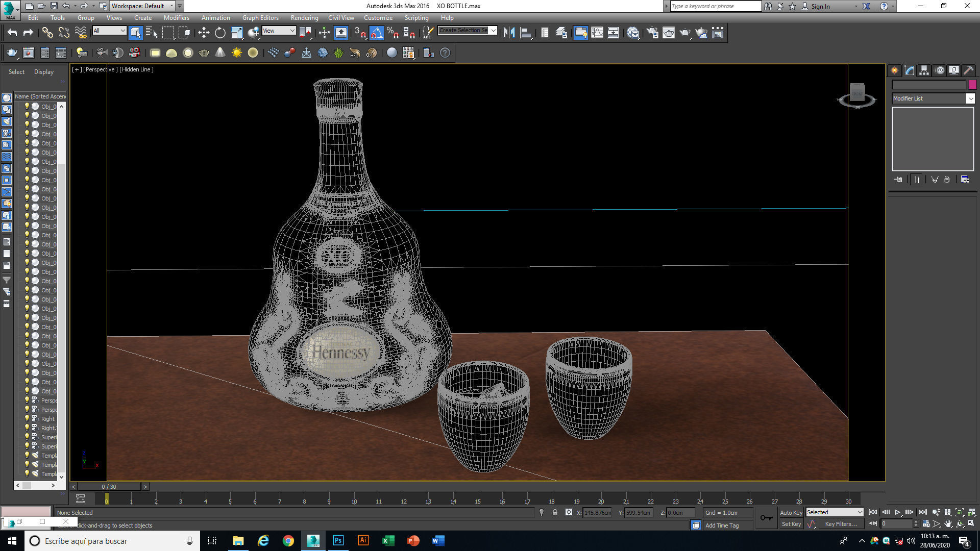Open the Curve Editor
The image size is (980, 551).
[597, 33]
